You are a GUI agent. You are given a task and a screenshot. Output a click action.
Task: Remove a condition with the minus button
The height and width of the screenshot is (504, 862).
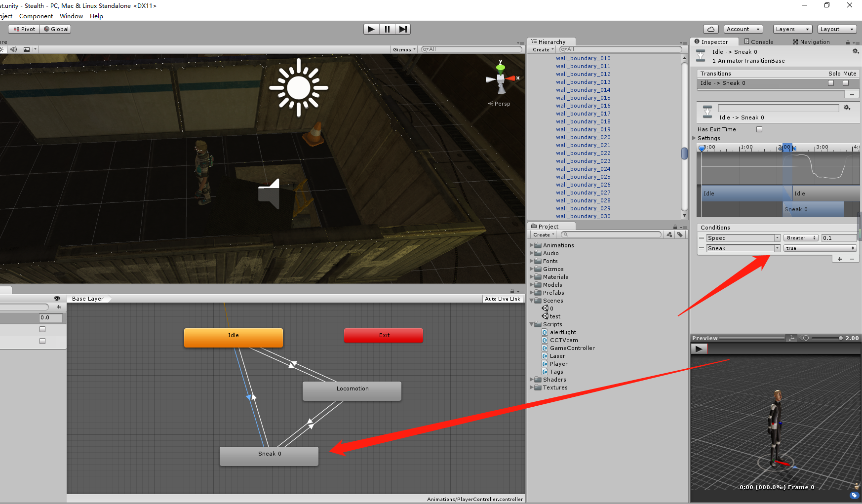[x=852, y=259]
